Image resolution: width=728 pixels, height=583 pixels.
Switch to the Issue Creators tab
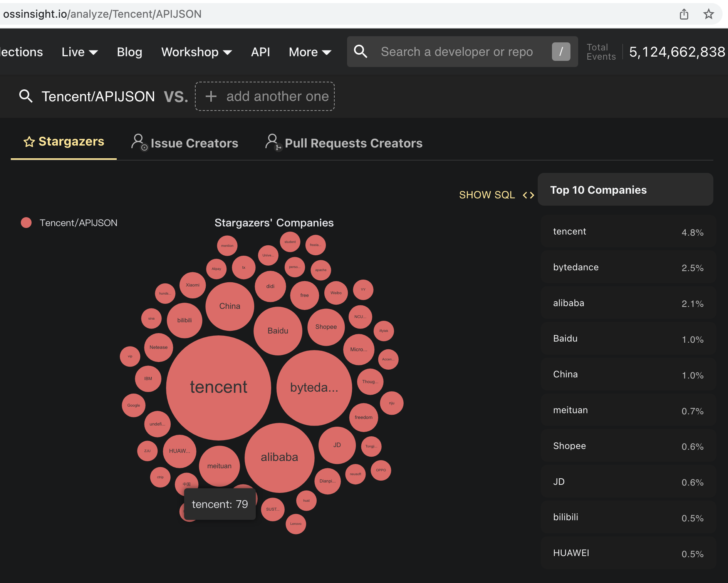[x=185, y=143]
